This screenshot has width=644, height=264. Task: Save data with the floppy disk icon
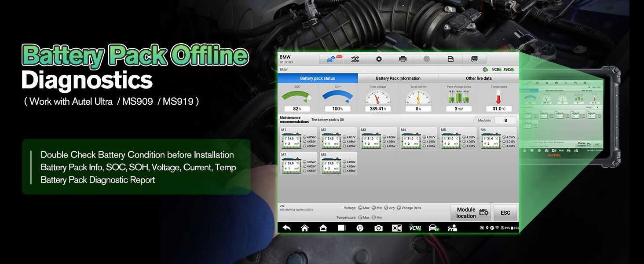coord(450,59)
